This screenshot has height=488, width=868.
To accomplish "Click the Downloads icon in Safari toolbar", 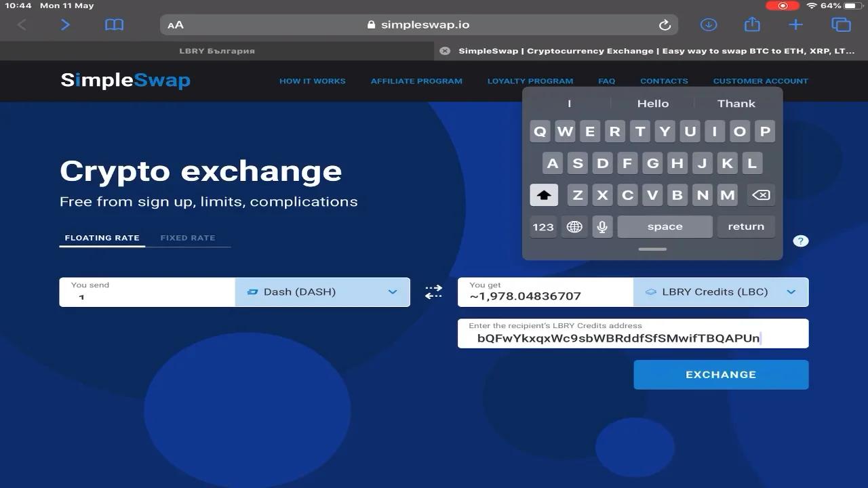I will coord(708,24).
